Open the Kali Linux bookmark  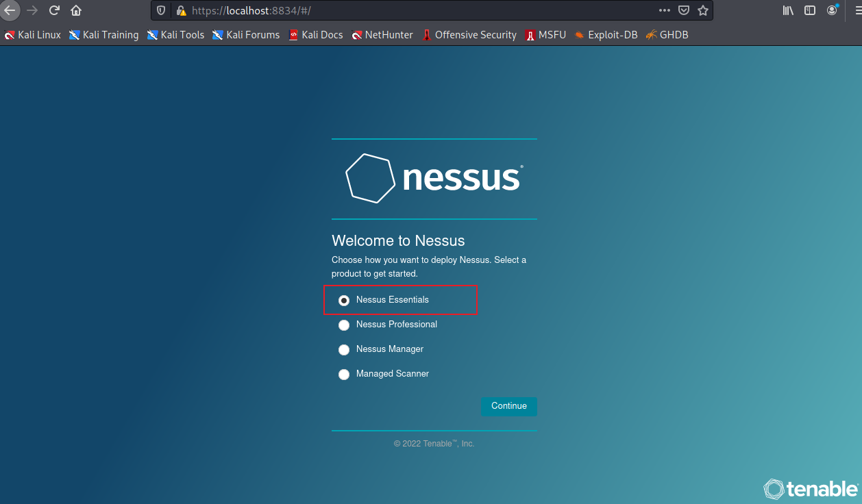(x=33, y=35)
